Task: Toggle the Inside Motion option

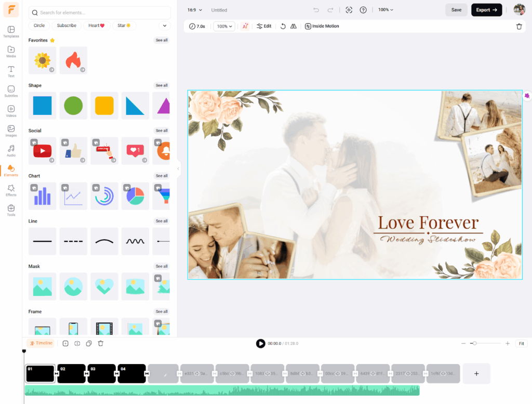Action: point(322,27)
